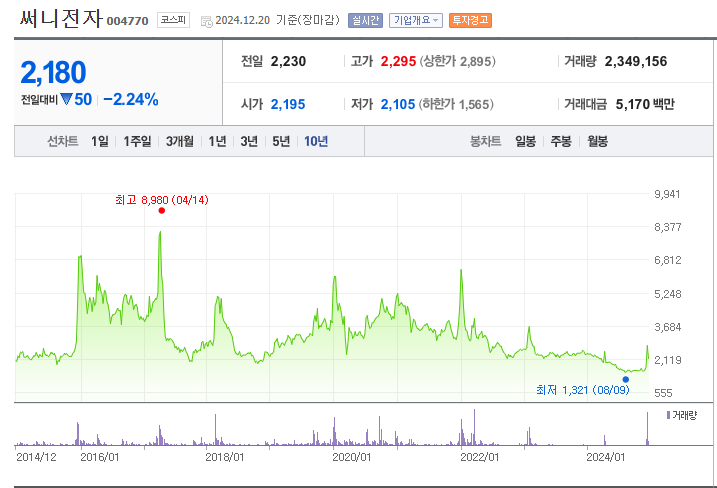The width and height of the screenshot is (717, 488).
Task: Select the 1주일 line chart tab
Action: pyautogui.click(x=137, y=141)
